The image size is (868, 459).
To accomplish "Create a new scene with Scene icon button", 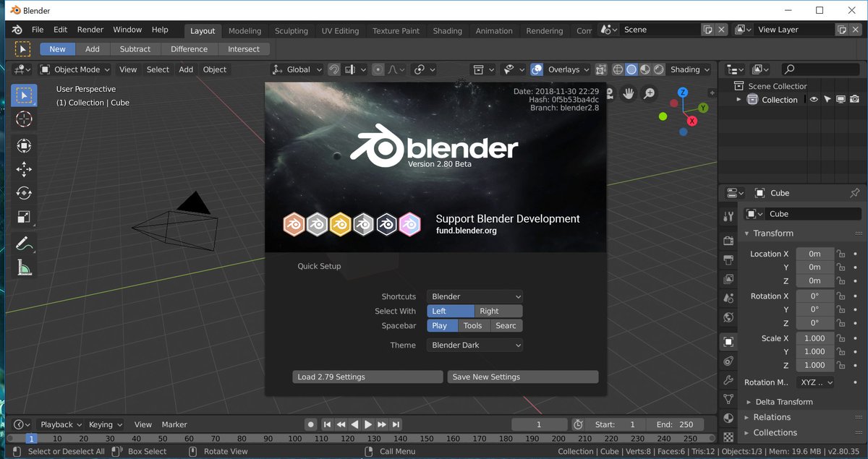I will point(708,30).
